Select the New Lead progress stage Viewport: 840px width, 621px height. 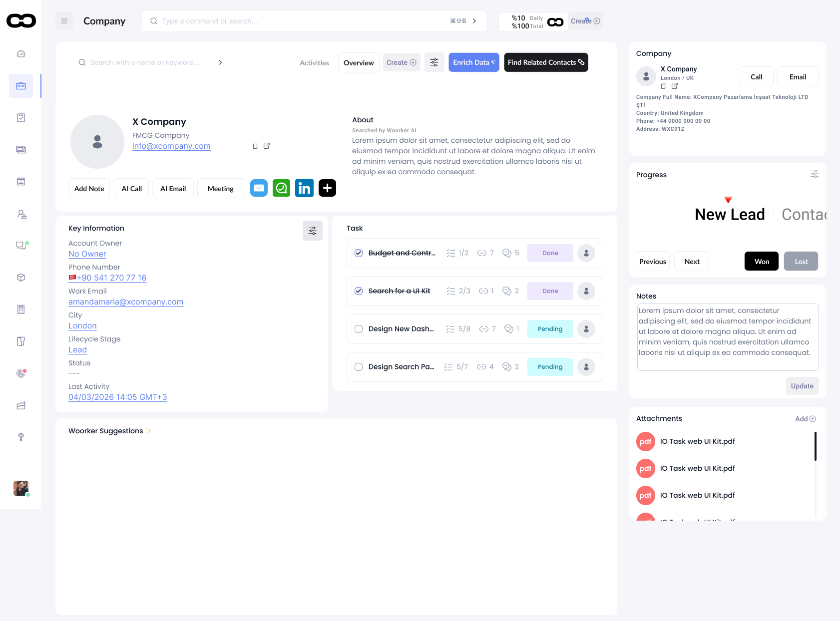tap(730, 215)
